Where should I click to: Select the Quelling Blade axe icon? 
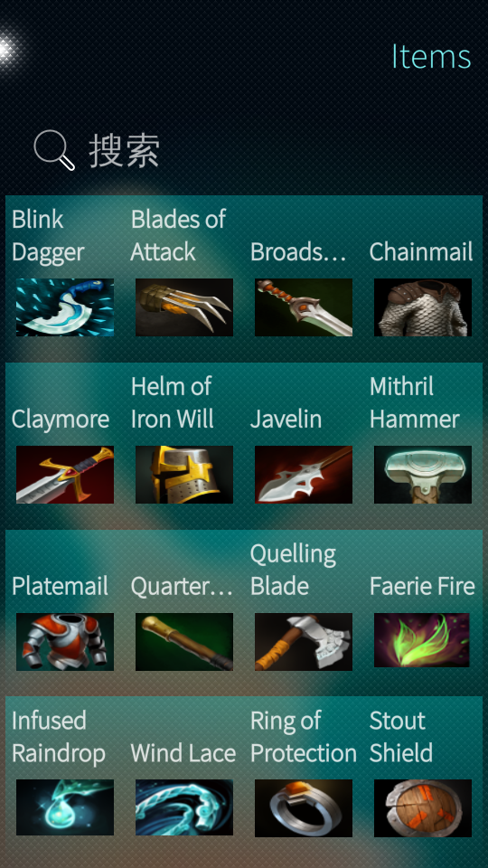304,642
